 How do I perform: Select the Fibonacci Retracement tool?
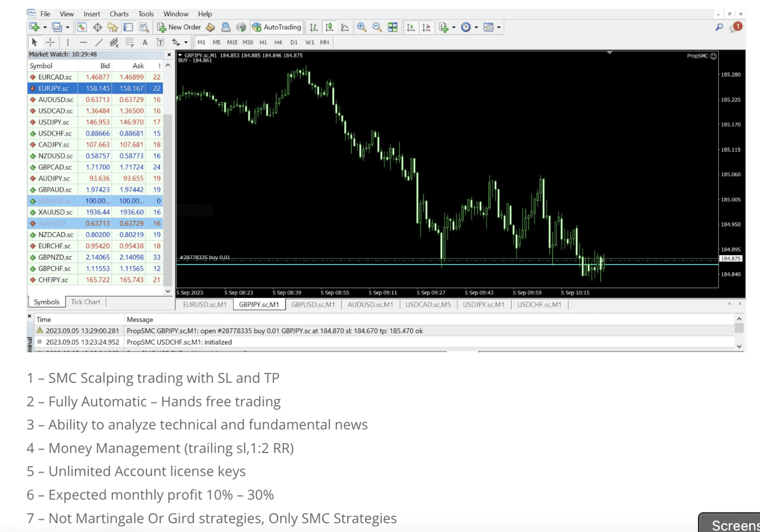point(129,42)
